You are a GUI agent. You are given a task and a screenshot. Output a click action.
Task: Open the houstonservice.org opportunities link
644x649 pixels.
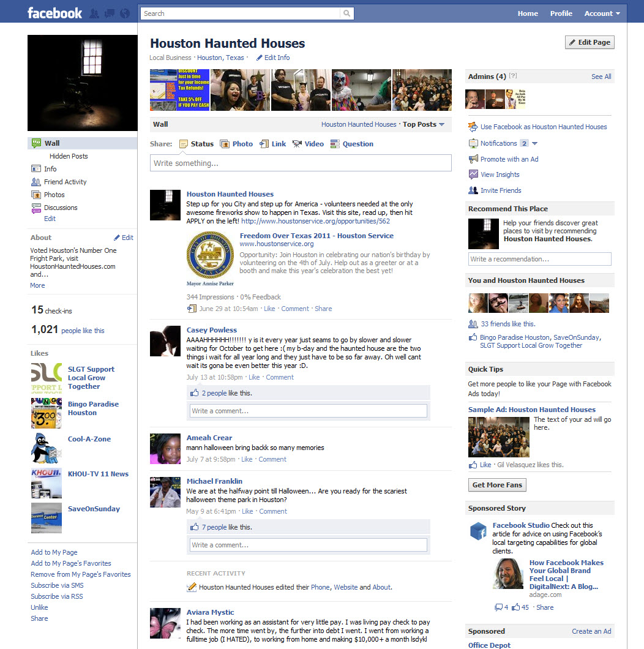tap(315, 221)
